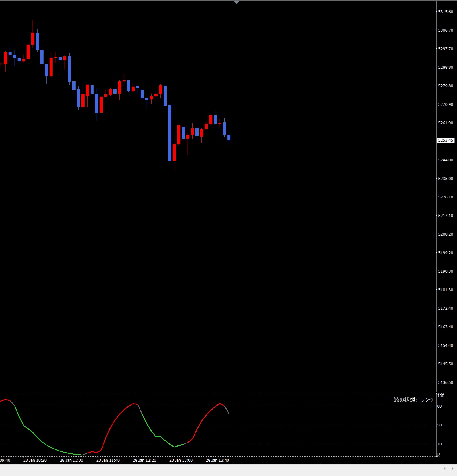The width and height of the screenshot is (457, 476).
Task: Click the 28 Jan 10:20 time label
Action: (x=35, y=460)
